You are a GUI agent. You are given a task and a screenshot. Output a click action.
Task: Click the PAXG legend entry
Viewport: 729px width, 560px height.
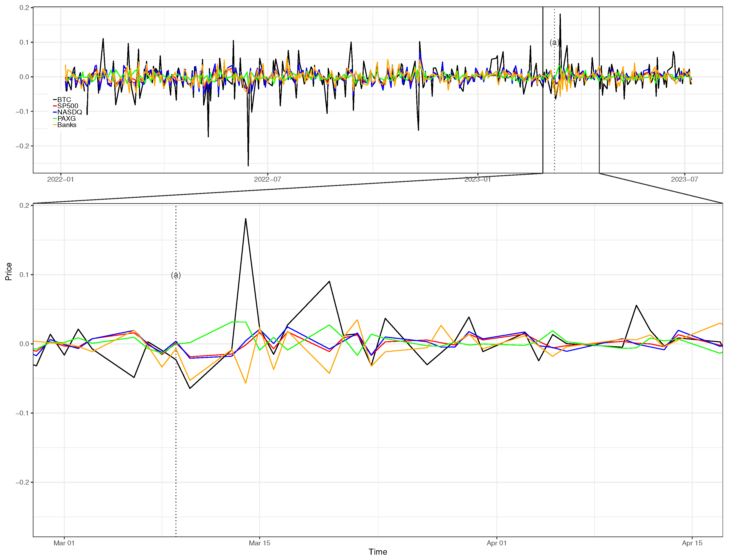pyautogui.click(x=66, y=118)
